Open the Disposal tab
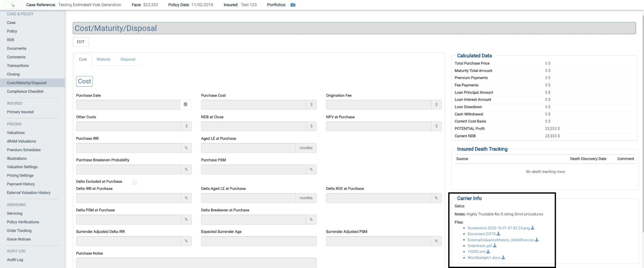The image size is (644, 268). pyautogui.click(x=128, y=59)
